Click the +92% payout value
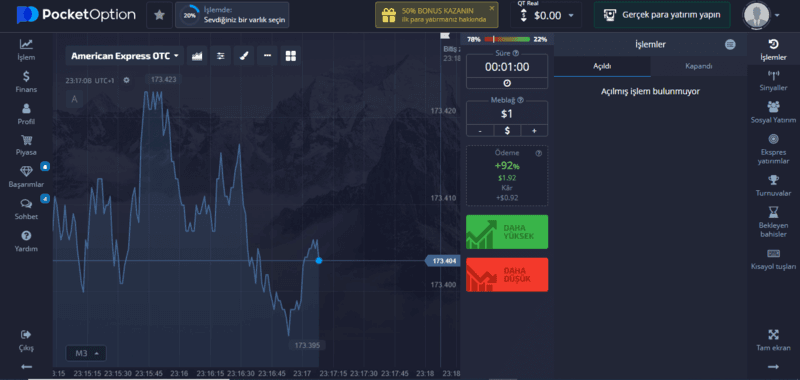Viewport: 800px width, 380px height. tap(507, 166)
